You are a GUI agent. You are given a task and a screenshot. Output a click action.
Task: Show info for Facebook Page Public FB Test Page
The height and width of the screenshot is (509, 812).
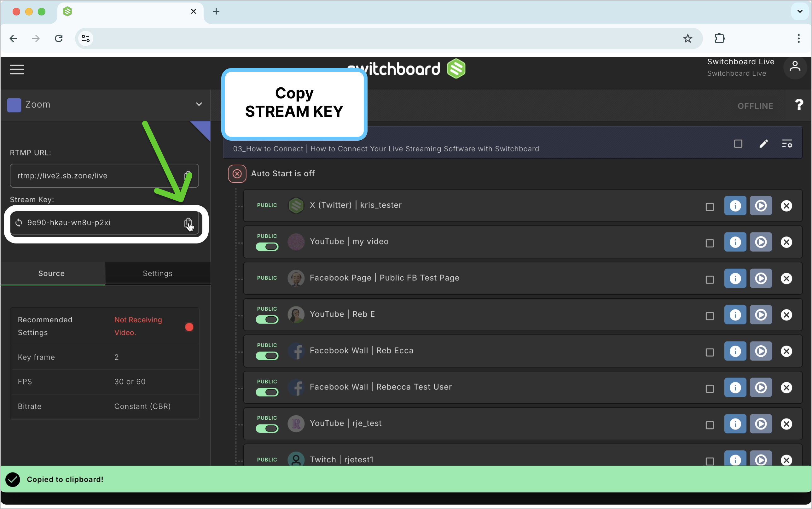pyautogui.click(x=735, y=278)
